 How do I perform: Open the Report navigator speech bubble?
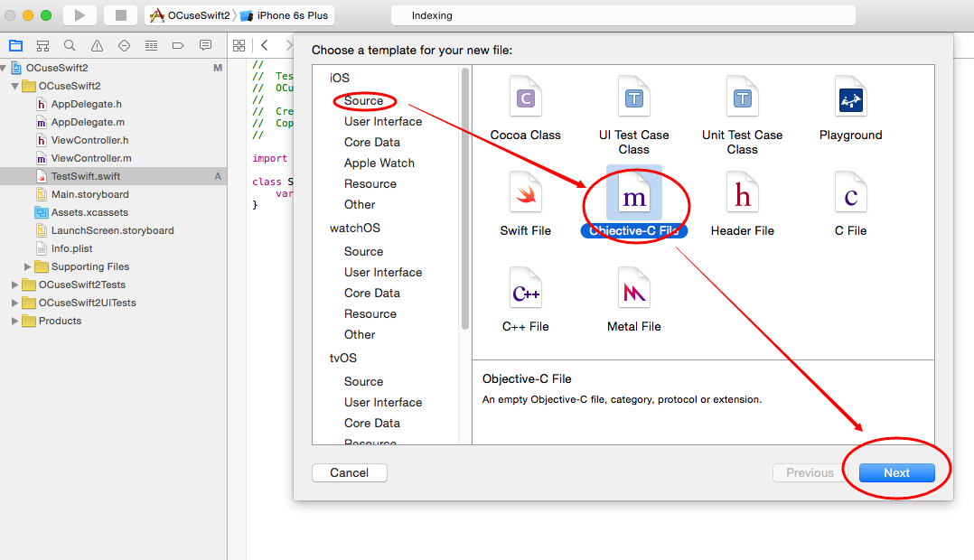205,45
